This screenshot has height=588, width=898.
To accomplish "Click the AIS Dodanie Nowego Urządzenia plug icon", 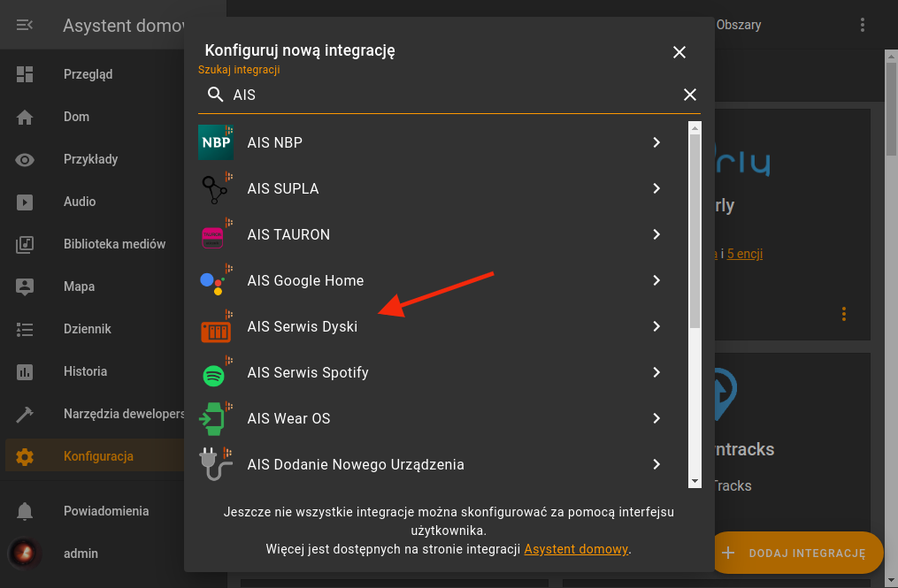I will point(216,464).
